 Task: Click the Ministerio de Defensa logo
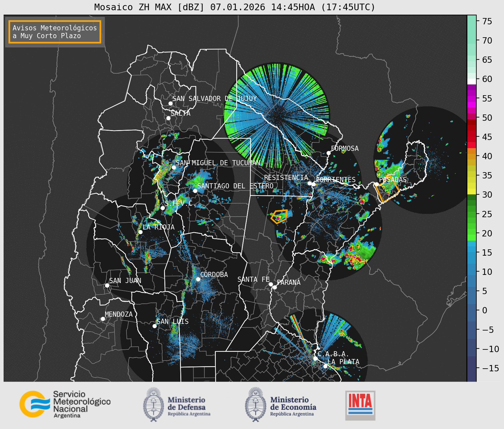(177, 404)
